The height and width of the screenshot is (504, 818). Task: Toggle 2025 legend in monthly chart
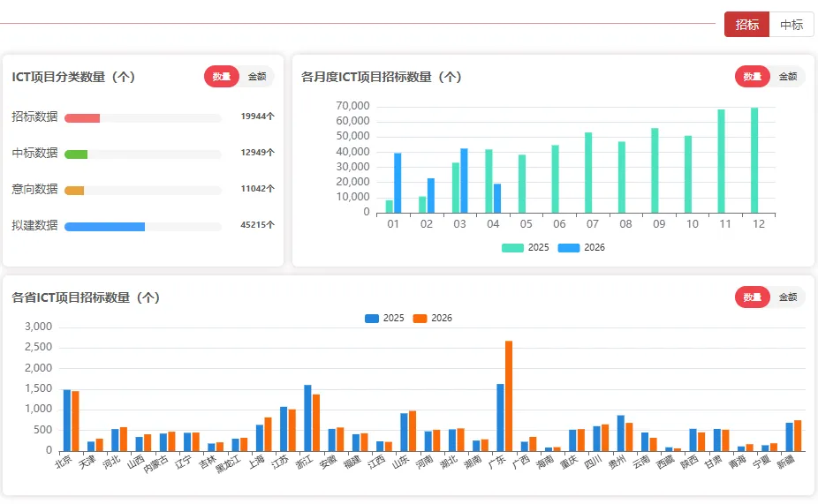(x=526, y=247)
